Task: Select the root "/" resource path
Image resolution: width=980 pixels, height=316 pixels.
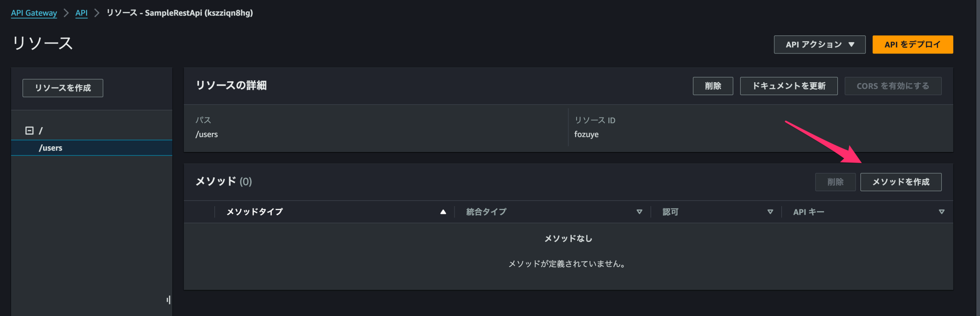Action: (41, 131)
